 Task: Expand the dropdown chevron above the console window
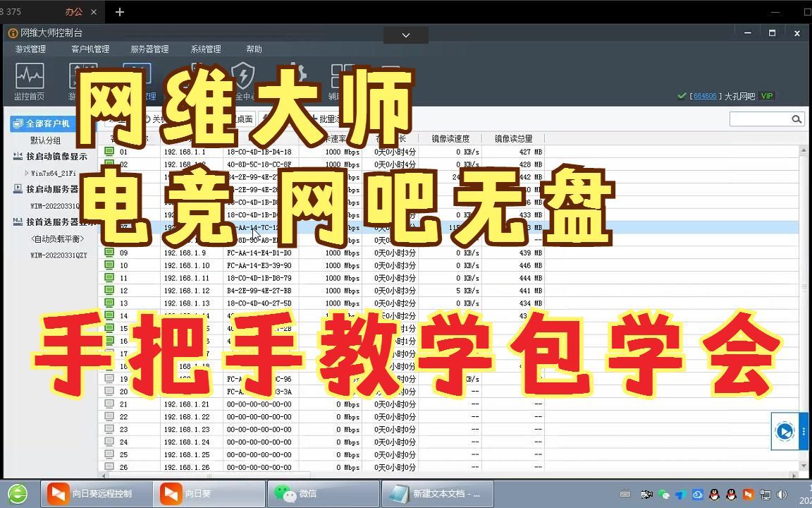coord(406,35)
